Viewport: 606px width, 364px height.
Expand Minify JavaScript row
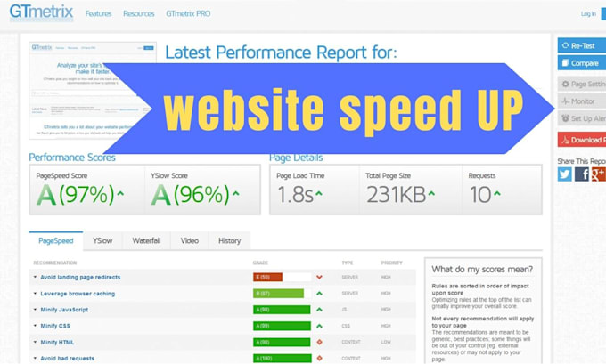tap(35, 310)
